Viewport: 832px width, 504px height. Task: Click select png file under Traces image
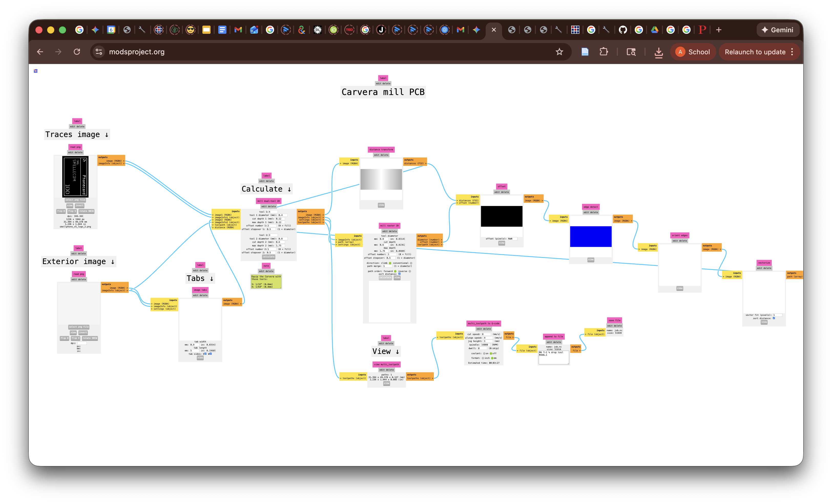coord(75,200)
